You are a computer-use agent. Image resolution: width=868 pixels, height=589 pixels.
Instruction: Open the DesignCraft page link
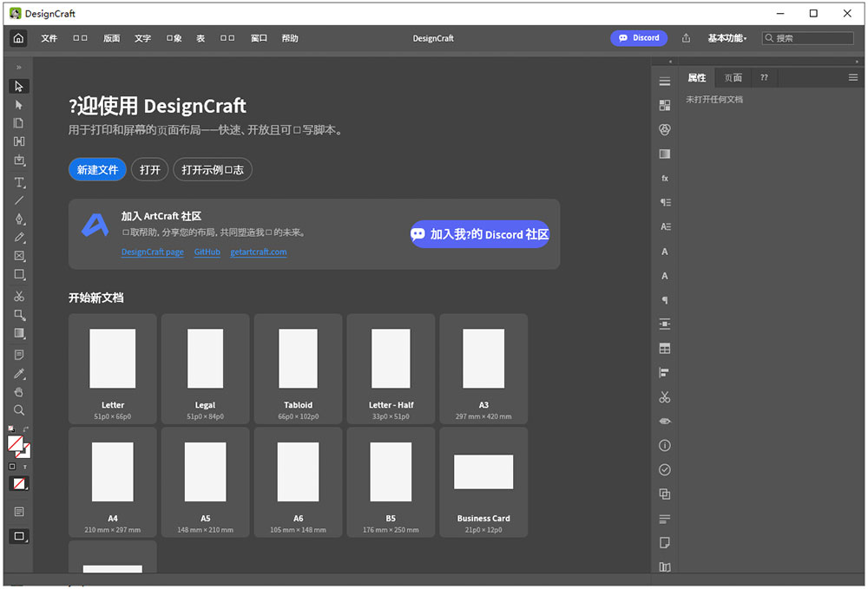click(x=152, y=252)
